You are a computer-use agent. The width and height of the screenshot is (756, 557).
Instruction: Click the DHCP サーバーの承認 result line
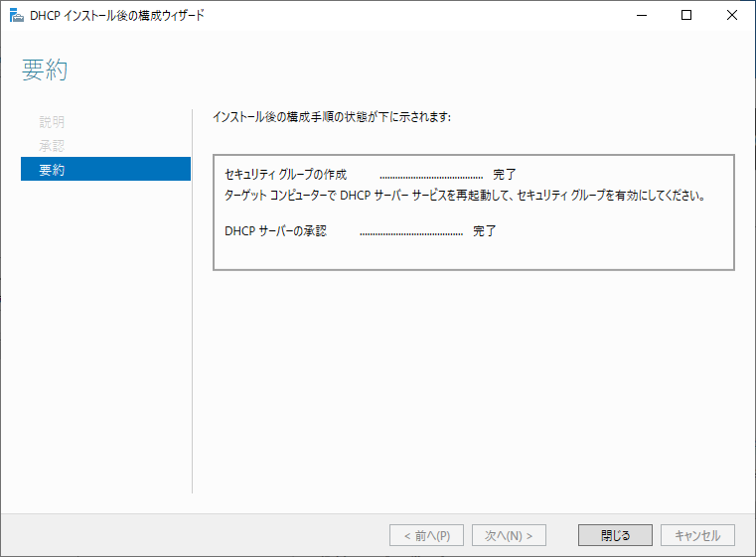(x=276, y=231)
